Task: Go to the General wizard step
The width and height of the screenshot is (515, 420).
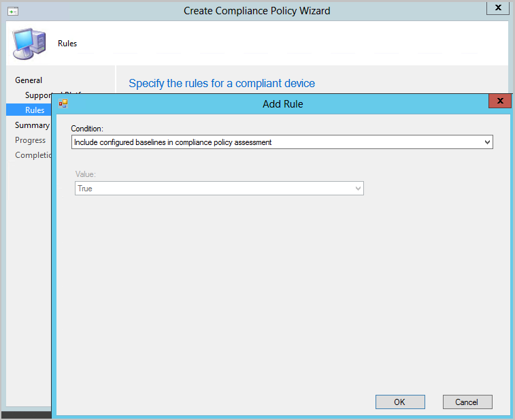Action: (x=29, y=80)
